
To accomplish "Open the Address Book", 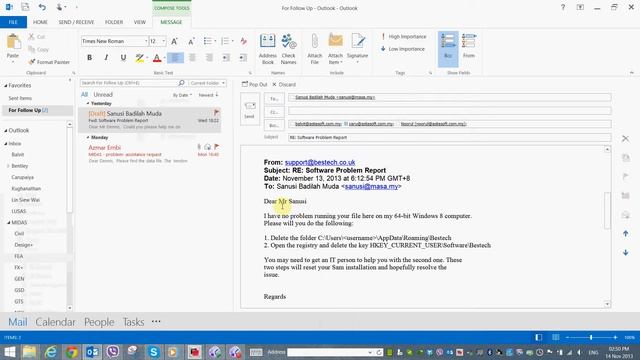I will point(268,49).
